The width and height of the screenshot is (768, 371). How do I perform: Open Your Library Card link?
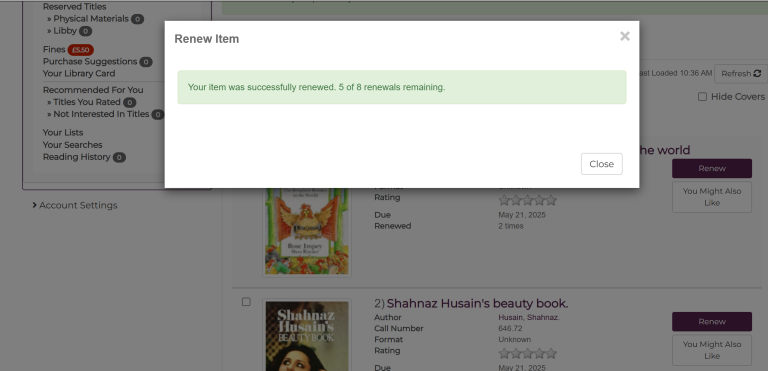(x=79, y=74)
